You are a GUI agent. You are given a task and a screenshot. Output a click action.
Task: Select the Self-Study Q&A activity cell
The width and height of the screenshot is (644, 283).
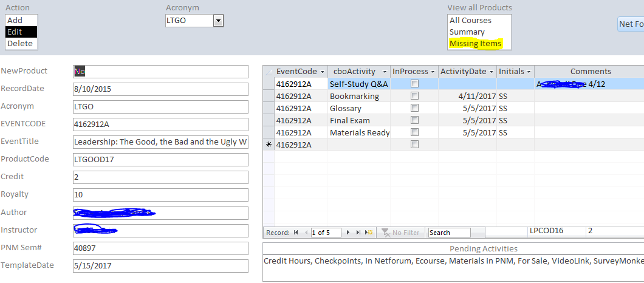359,84
